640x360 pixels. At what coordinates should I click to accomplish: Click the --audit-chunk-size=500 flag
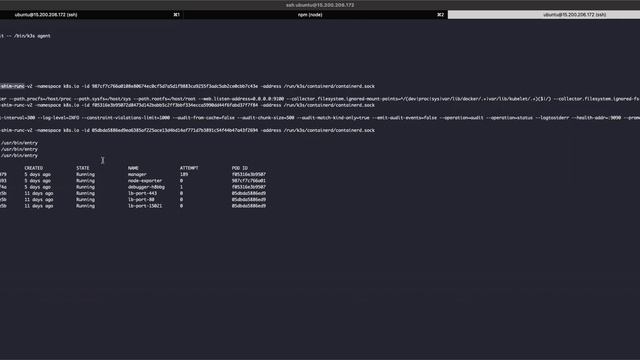coord(267,118)
